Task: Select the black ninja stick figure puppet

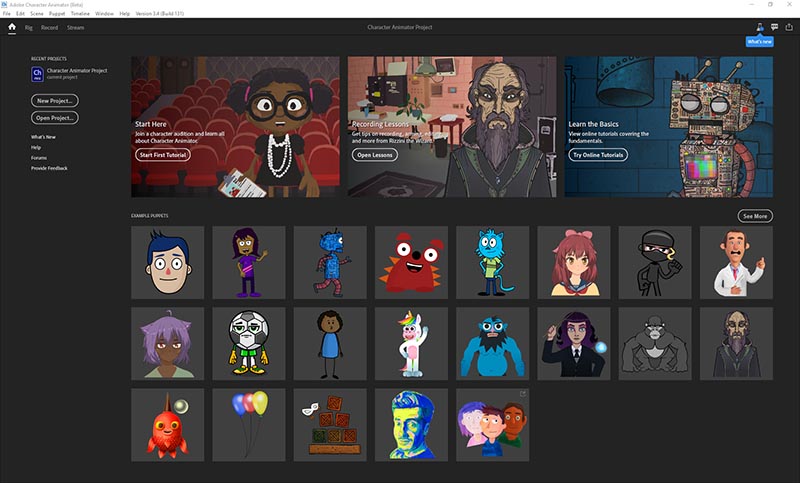Action: 655,263
